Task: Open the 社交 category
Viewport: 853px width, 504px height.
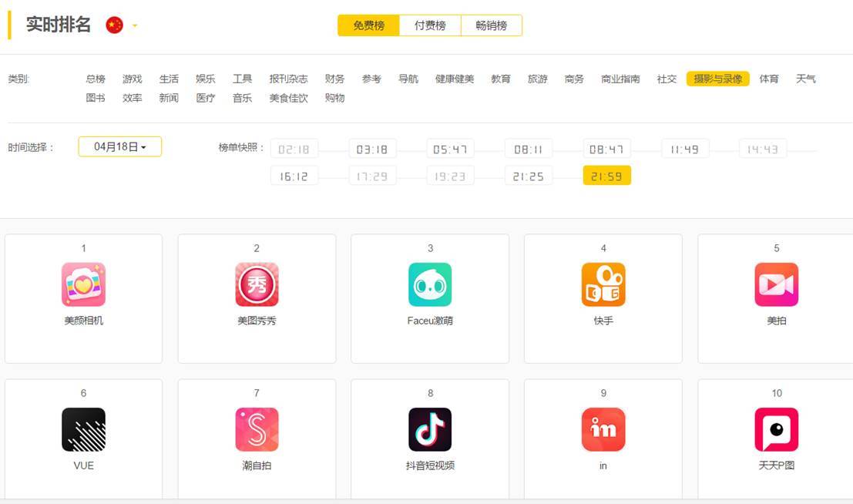Action: coord(666,78)
